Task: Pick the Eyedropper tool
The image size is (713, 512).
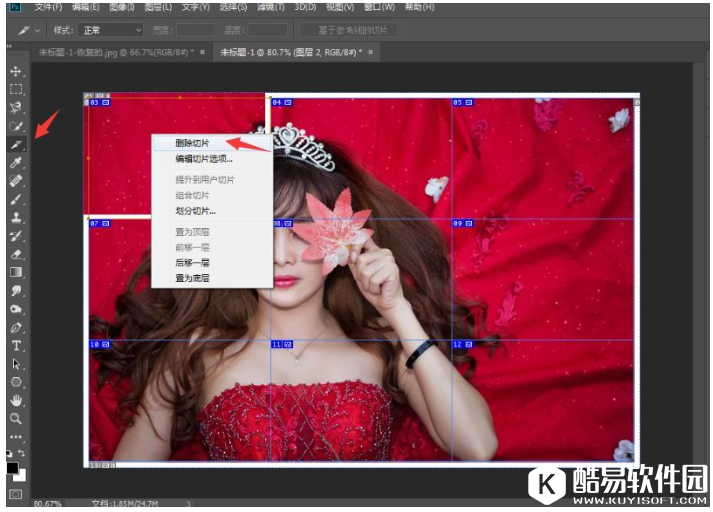Action: [16, 163]
